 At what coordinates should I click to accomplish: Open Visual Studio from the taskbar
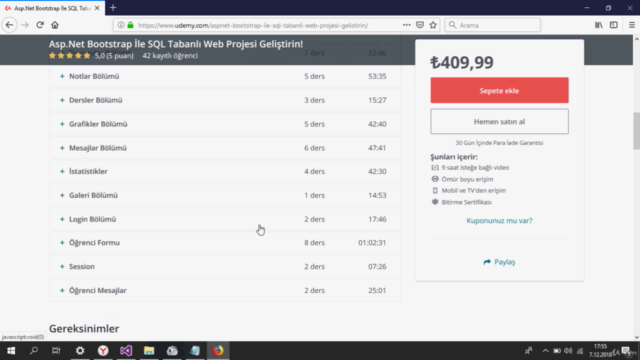click(x=126, y=351)
